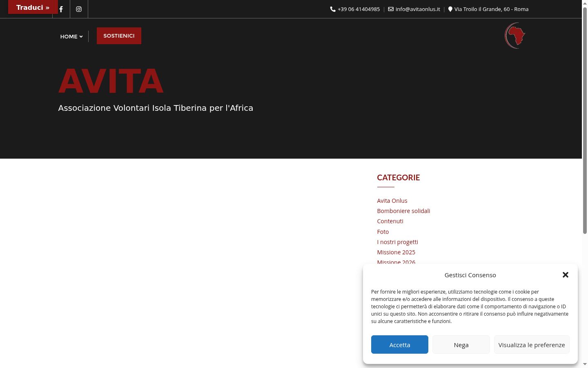
Task: Click the map pin location icon
Action: point(450,9)
